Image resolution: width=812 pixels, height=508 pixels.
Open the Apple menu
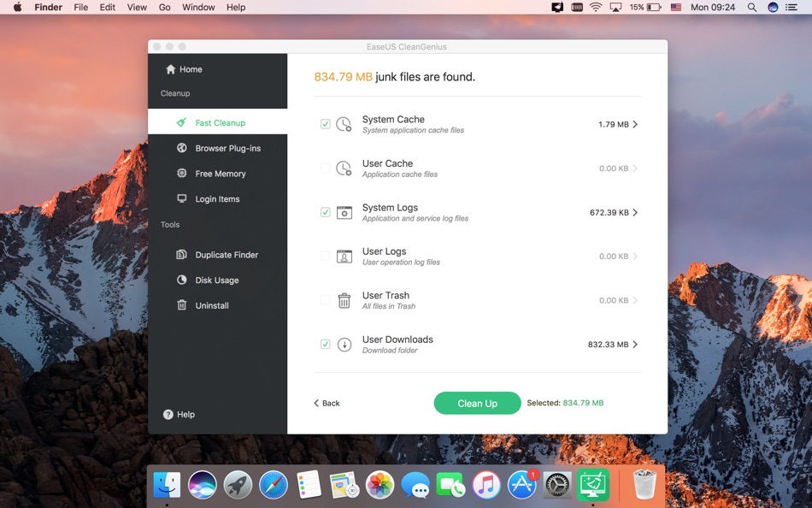pos(17,7)
